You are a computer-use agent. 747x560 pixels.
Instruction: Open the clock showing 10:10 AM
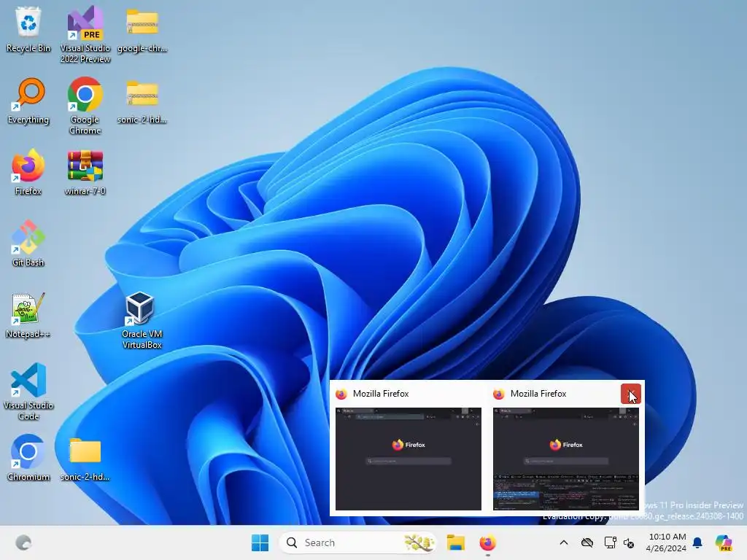pyautogui.click(x=667, y=542)
